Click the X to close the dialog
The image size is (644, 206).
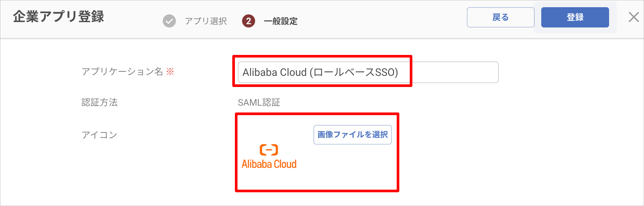633,17
